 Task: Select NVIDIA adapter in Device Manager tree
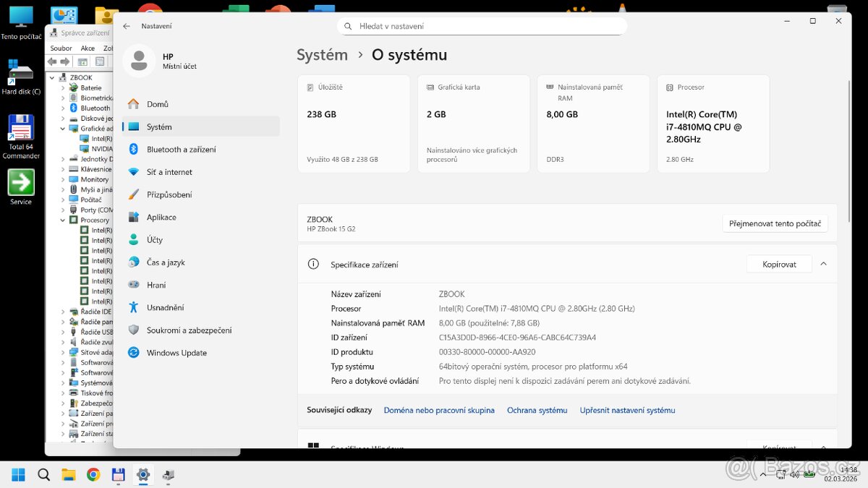[x=96, y=148]
